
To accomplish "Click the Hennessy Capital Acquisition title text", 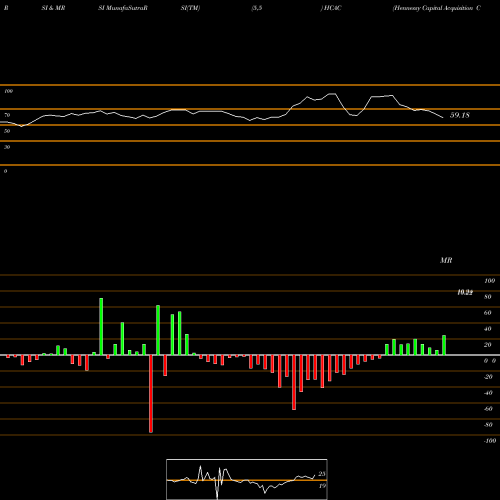I will (437, 8).
